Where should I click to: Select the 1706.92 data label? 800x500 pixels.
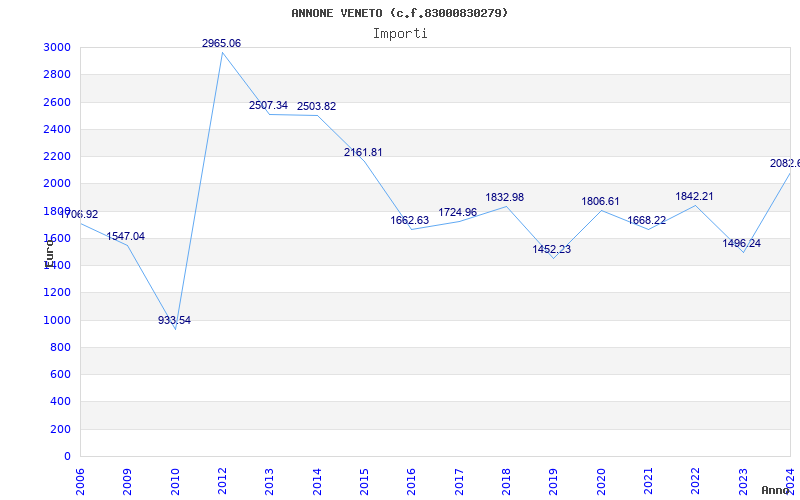pos(79,214)
